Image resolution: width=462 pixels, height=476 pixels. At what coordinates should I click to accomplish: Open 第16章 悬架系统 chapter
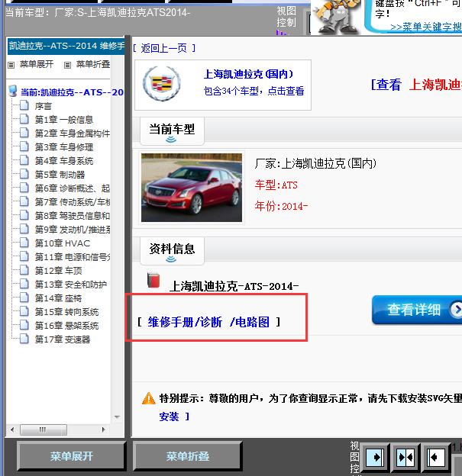[x=66, y=326]
